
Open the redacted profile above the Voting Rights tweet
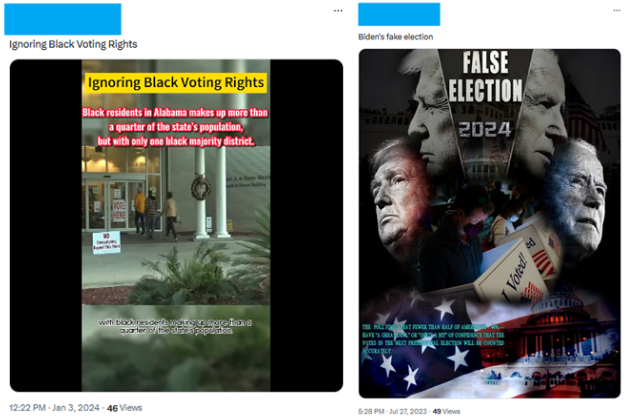62,19
